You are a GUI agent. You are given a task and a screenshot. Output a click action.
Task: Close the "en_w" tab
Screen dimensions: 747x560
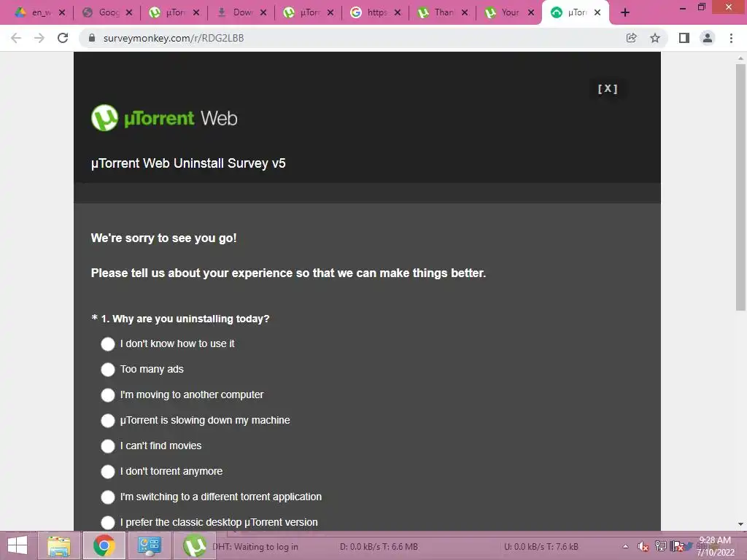coord(62,13)
